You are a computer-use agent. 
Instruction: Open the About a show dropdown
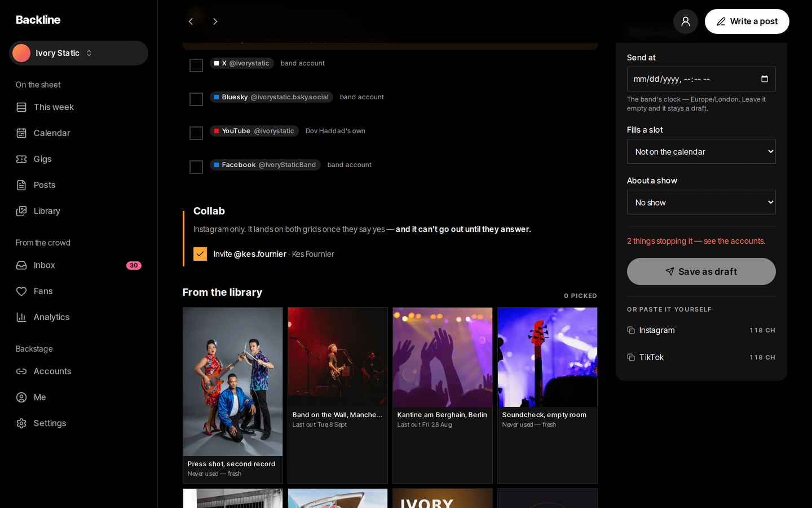click(x=701, y=202)
